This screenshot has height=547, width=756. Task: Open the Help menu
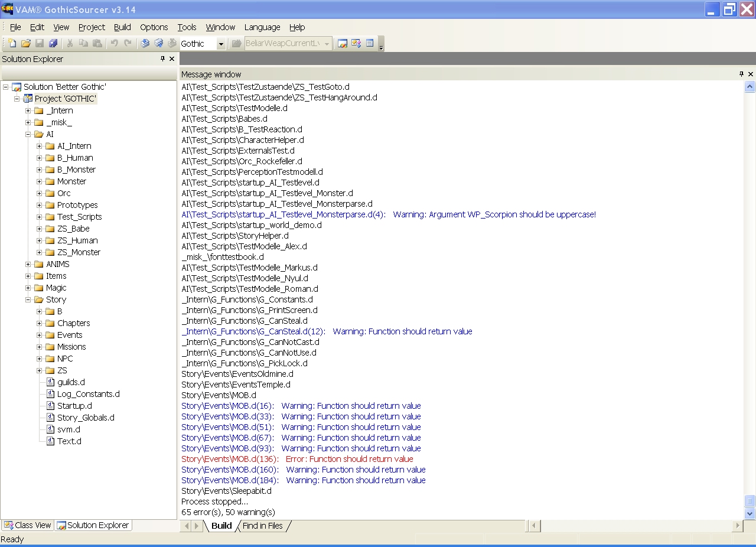[297, 27]
